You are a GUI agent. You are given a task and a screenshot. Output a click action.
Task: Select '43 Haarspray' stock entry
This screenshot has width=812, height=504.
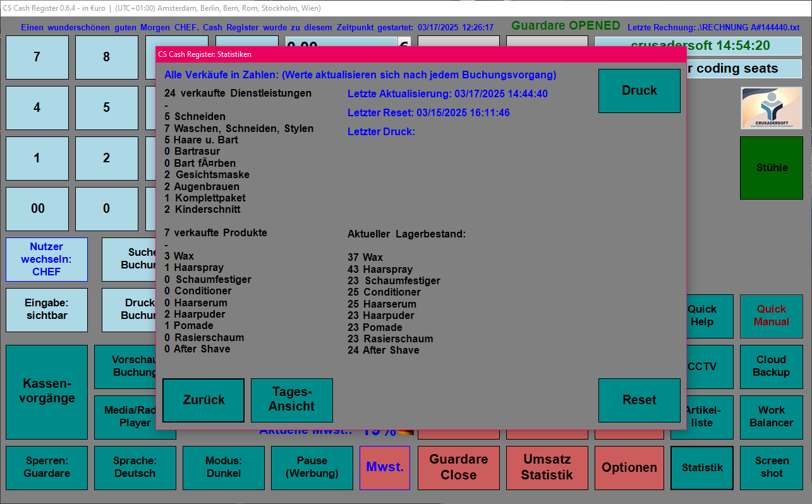coord(380,269)
